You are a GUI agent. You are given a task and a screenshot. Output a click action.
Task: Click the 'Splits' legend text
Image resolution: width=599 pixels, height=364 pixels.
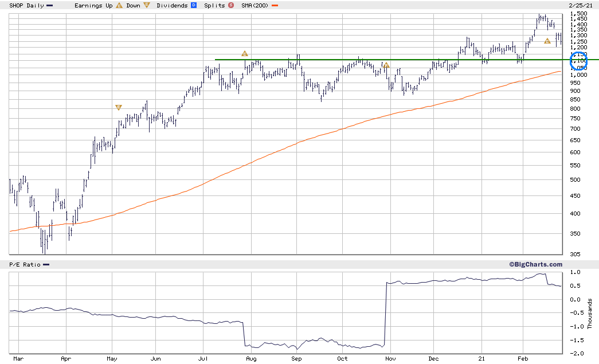pyautogui.click(x=215, y=5)
